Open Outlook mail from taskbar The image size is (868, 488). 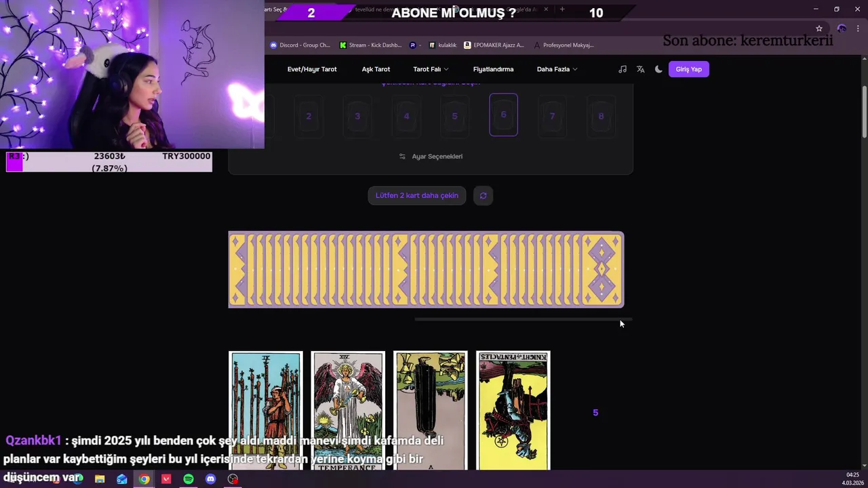pos(122,479)
